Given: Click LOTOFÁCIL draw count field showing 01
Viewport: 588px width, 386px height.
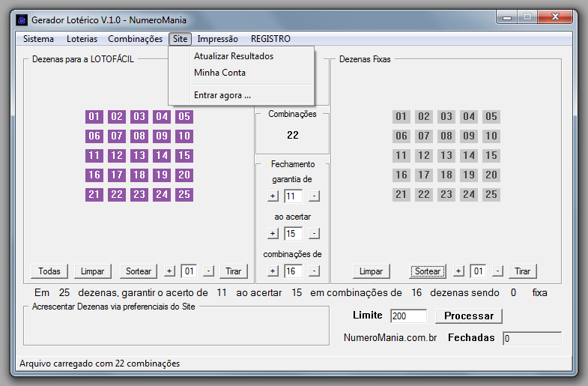Looking at the screenshot, I should point(189,271).
